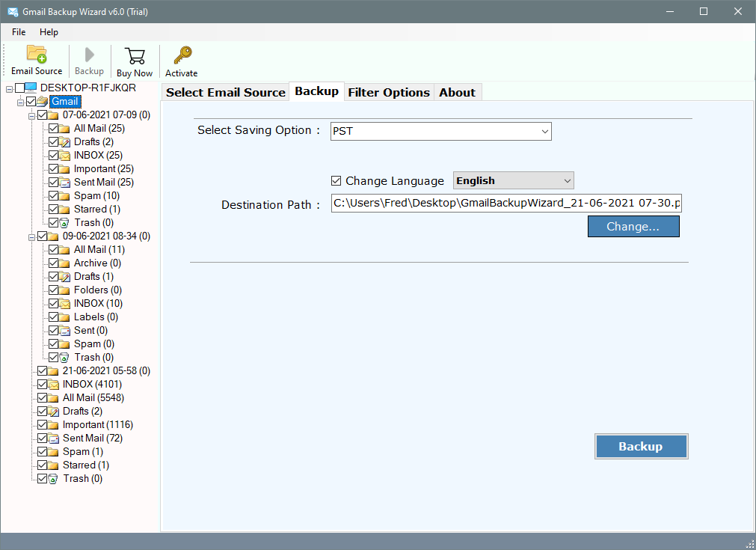Screen dimensions: 756x550
Task: Open the English language dropdown
Action: coord(514,180)
